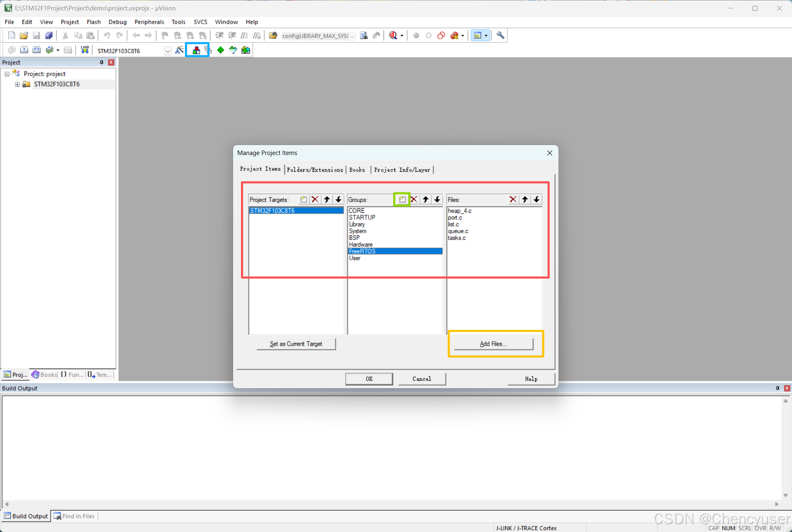Open the Flash menu
Screen dimensions: 792x532
pos(93,22)
